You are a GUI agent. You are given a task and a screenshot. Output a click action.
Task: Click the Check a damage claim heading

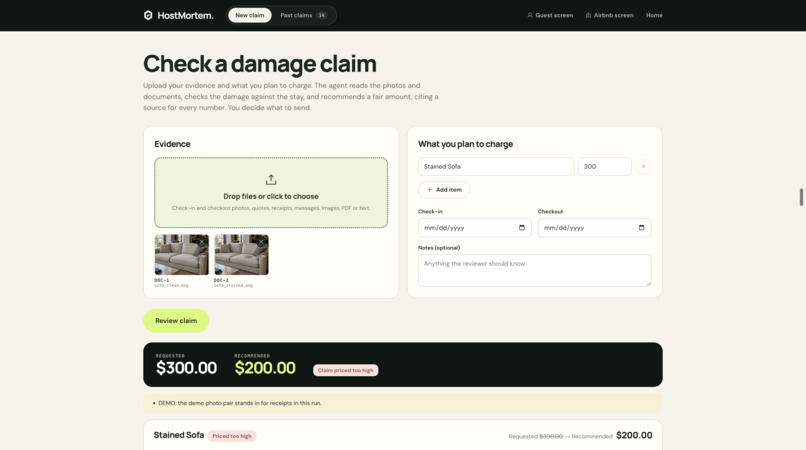point(260,64)
